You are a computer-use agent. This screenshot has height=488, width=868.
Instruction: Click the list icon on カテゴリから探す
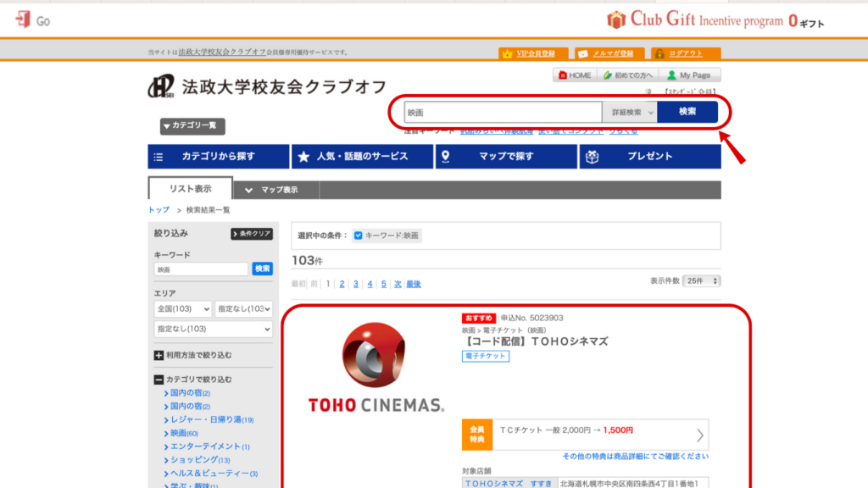coord(159,157)
